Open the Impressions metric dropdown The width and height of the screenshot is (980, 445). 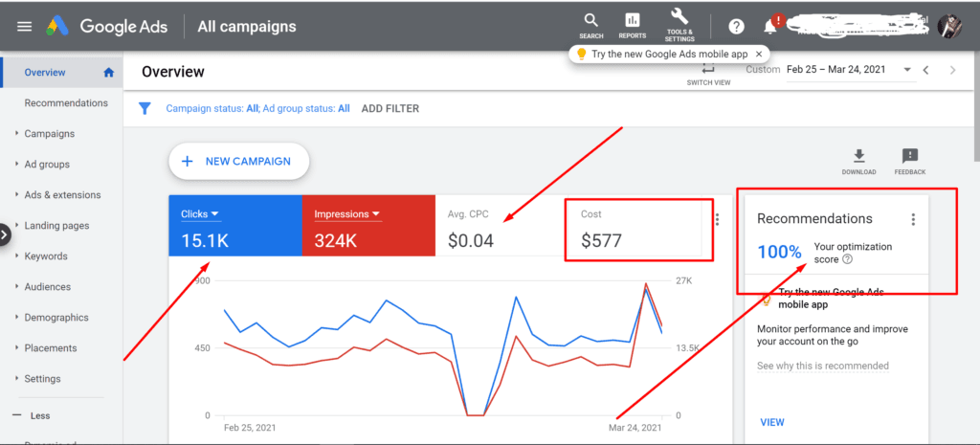(x=347, y=214)
